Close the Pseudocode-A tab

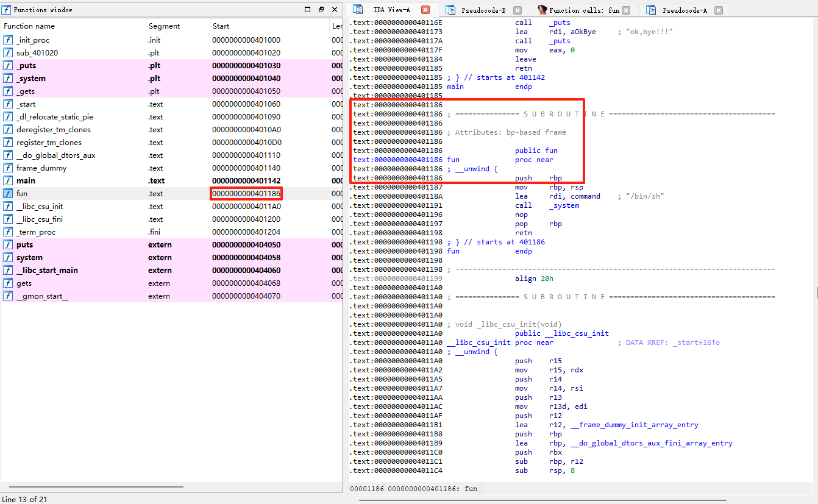(719, 10)
